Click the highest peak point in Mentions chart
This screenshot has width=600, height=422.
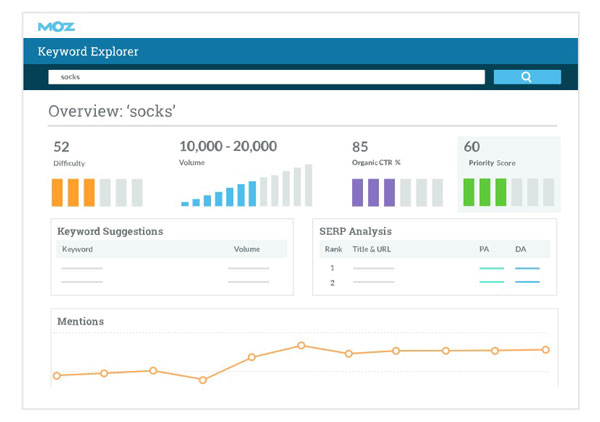point(300,346)
